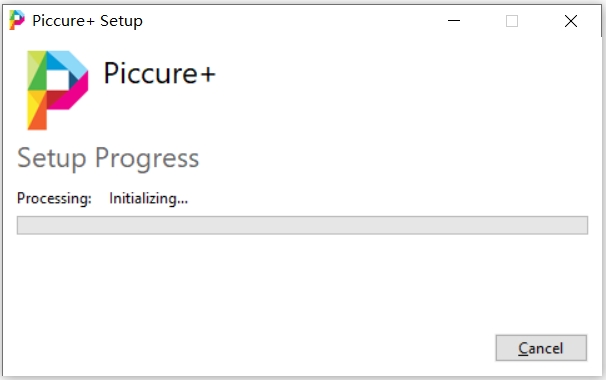Click the yellow section of P logo
Screen dimensions: 606x380
pyautogui.click(x=34, y=102)
